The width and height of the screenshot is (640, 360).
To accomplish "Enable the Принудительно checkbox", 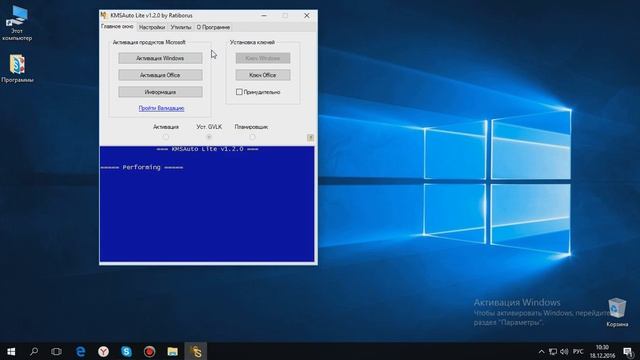I will 239,92.
